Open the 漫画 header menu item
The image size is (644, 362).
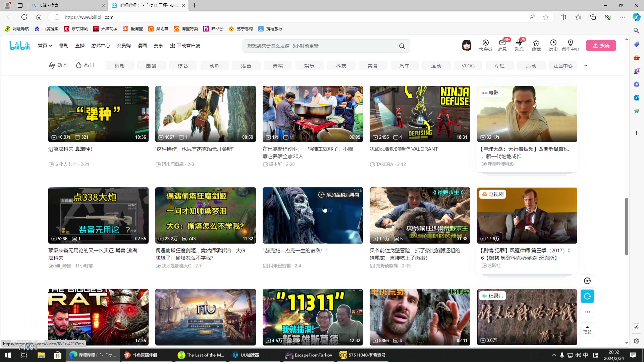pyautogui.click(x=142, y=46)
